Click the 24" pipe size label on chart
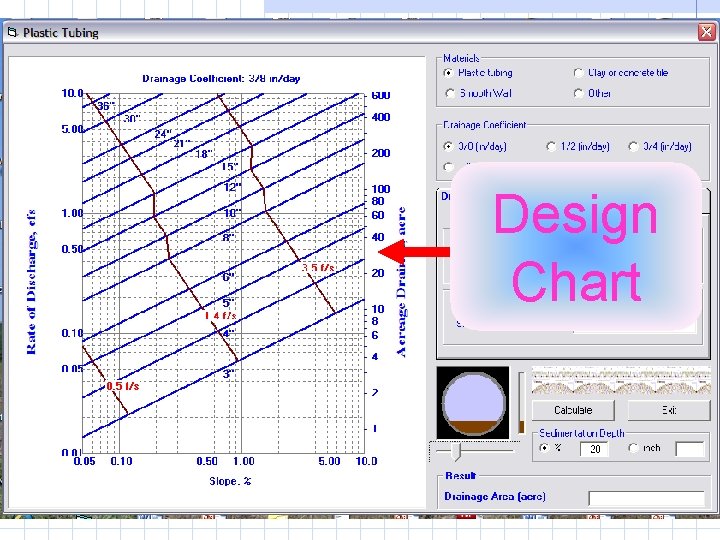 coord(163,134)
